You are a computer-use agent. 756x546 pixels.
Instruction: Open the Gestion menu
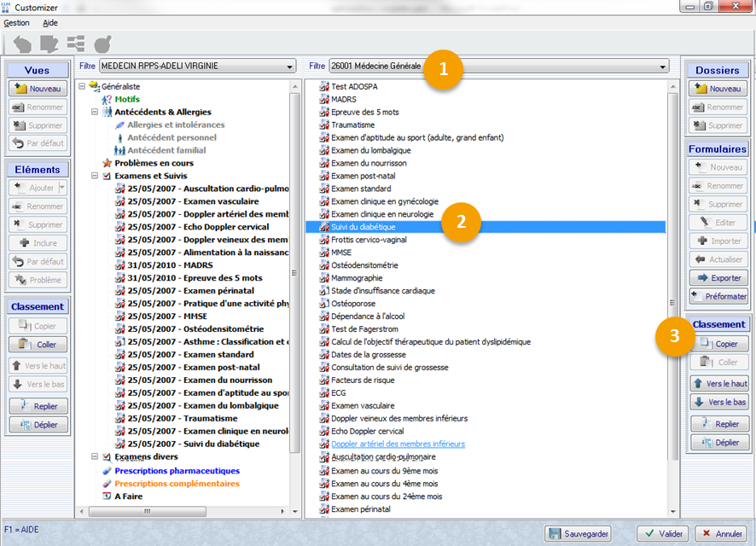pyautogui.click(x=16, y=23)
